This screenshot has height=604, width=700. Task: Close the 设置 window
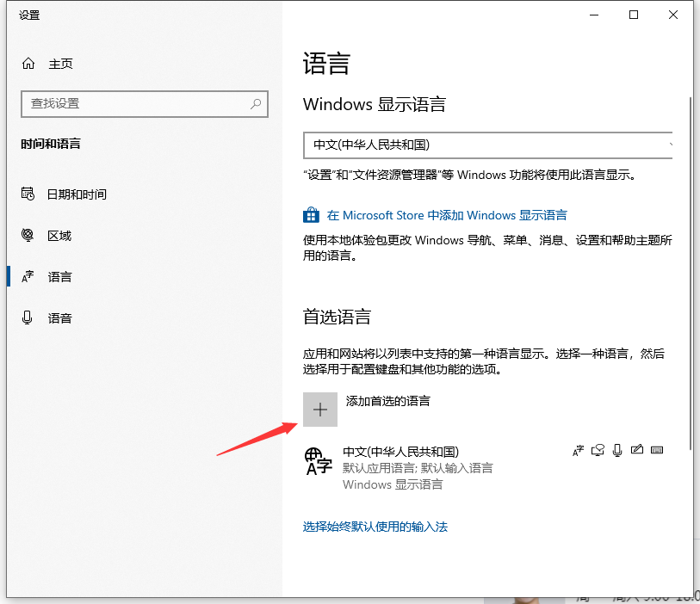click(x=673, y=15)
